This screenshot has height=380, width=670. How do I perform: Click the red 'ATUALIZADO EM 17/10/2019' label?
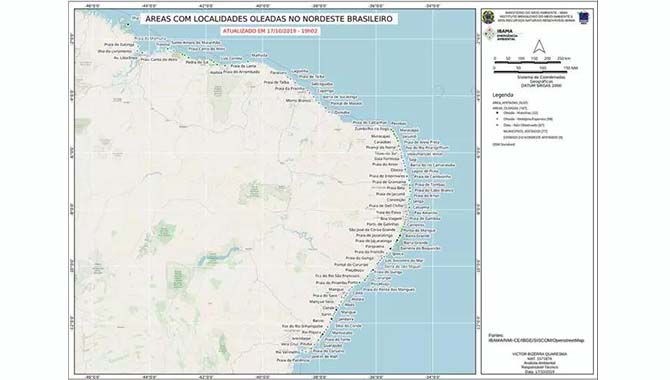tap(270, 31)
